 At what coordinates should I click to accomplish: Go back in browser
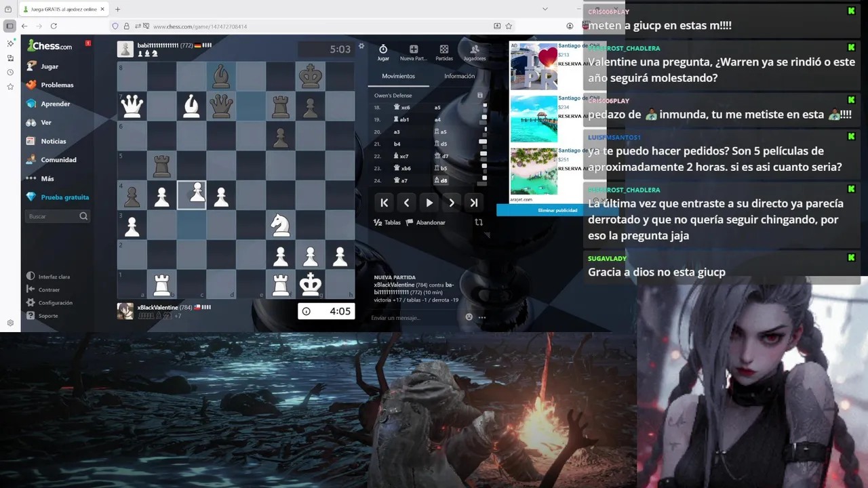pyautogui.click(x=24, y=26)
